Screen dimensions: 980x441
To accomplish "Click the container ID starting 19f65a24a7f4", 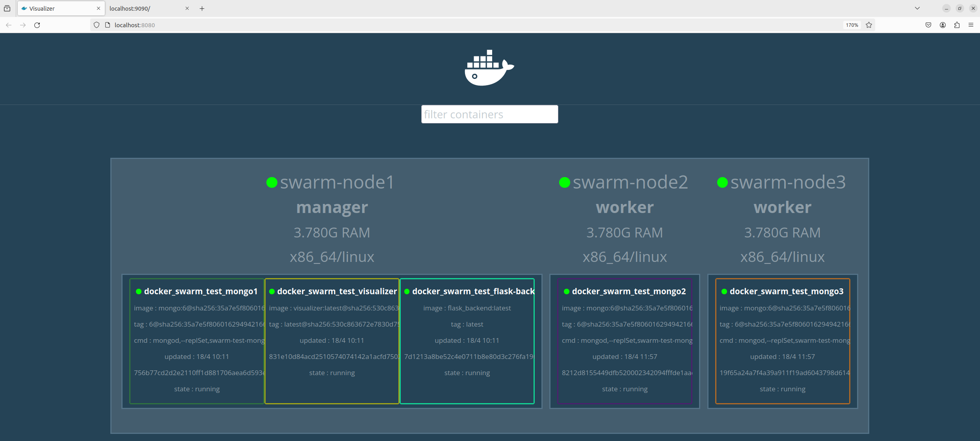I will pyautogui.click(x=785, y=373).
